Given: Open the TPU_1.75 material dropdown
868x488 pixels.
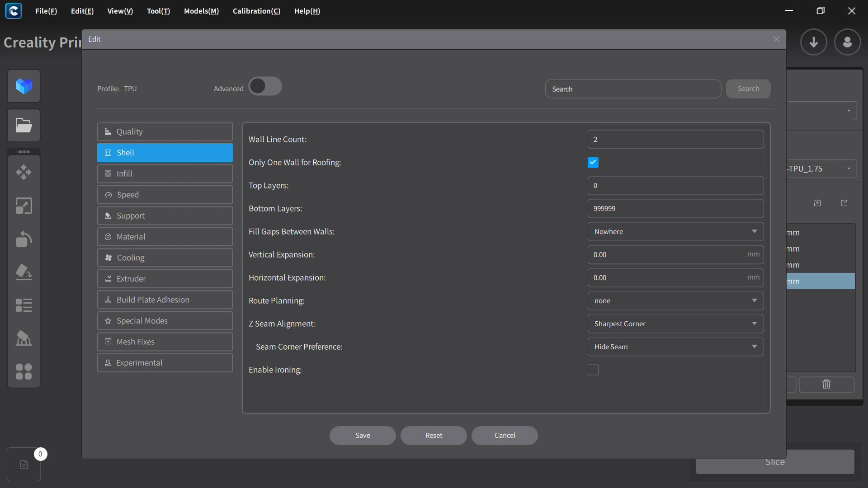Looking at the screenshot, I should click(821, 169).
